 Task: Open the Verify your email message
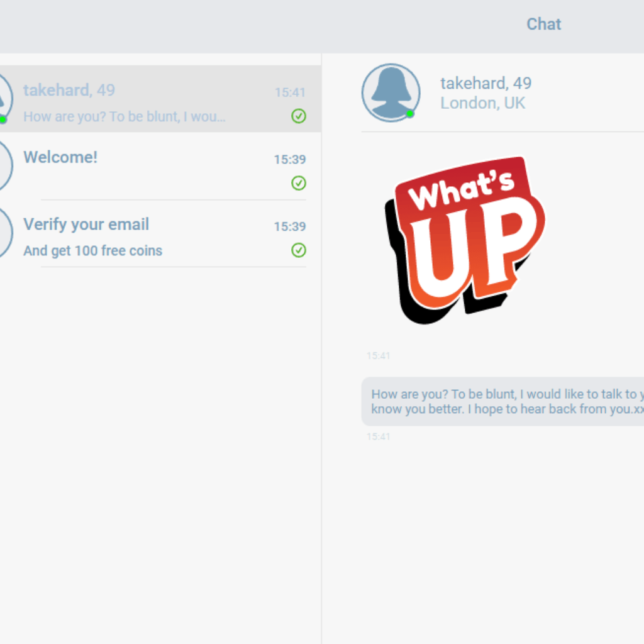tap(160, 233)
